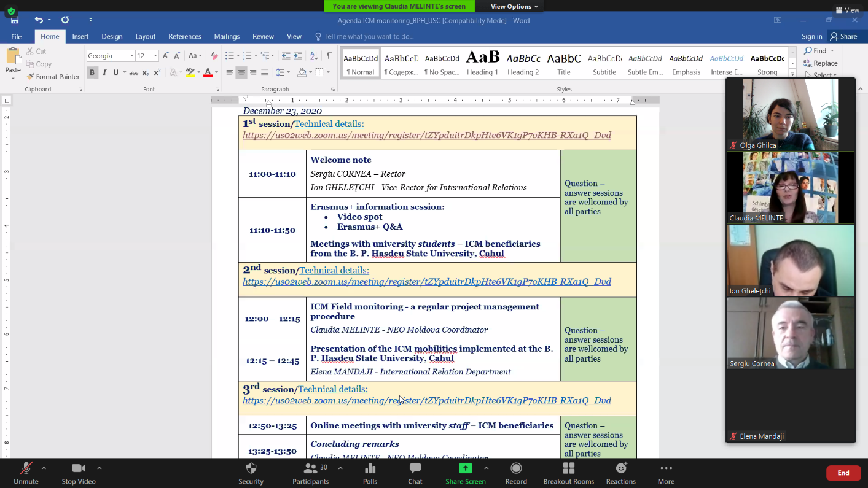The width and height of the screenshot is (868, 488).
Task: Open Breakout Rooms
Action: click(568, 473)
